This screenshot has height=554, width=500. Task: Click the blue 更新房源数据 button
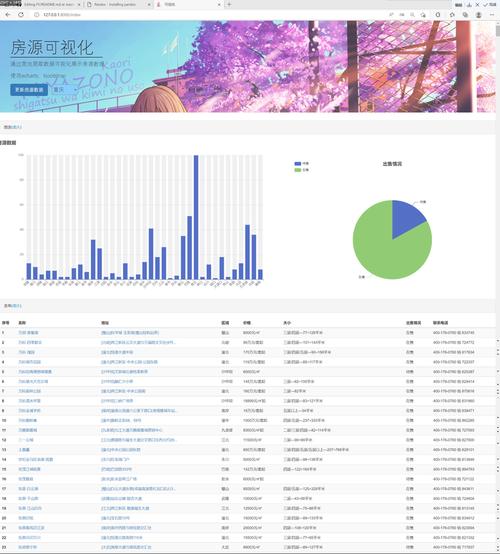[29, 90]
